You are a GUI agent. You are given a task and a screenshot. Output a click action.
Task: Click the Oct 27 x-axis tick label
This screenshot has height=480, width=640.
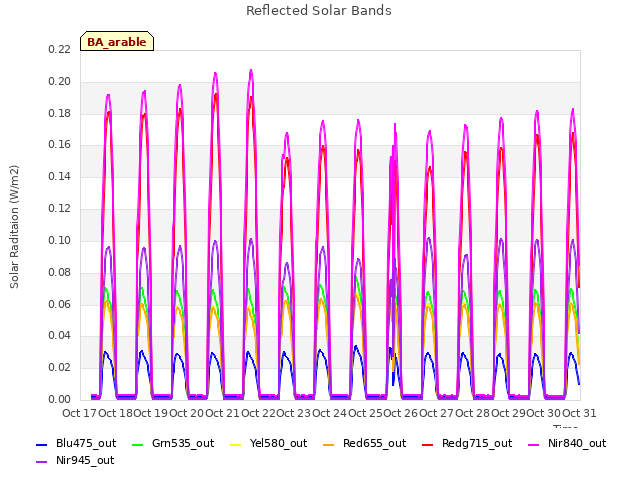437,413
